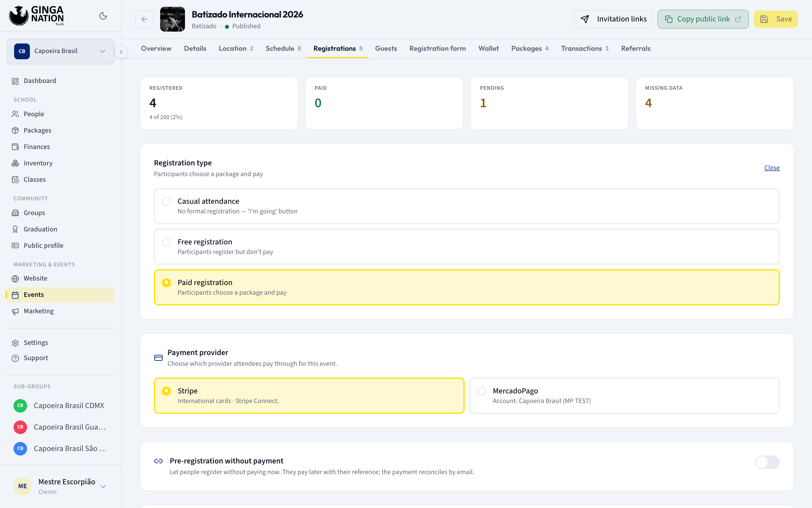Image resolution: width=812 pixels, height=508 pixels.
Task: Collapse the sidebar with chevron button
Action: (x=121, y=52)
